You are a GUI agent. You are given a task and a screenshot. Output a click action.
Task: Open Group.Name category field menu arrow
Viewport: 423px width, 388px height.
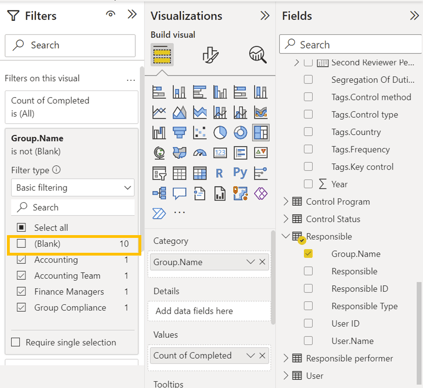[251, 262]
